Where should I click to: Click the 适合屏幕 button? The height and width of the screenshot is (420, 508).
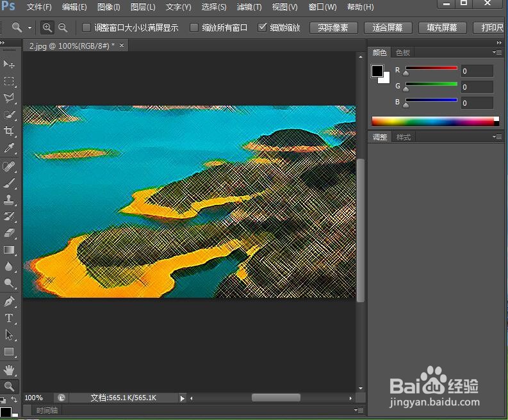pos(388,28)
